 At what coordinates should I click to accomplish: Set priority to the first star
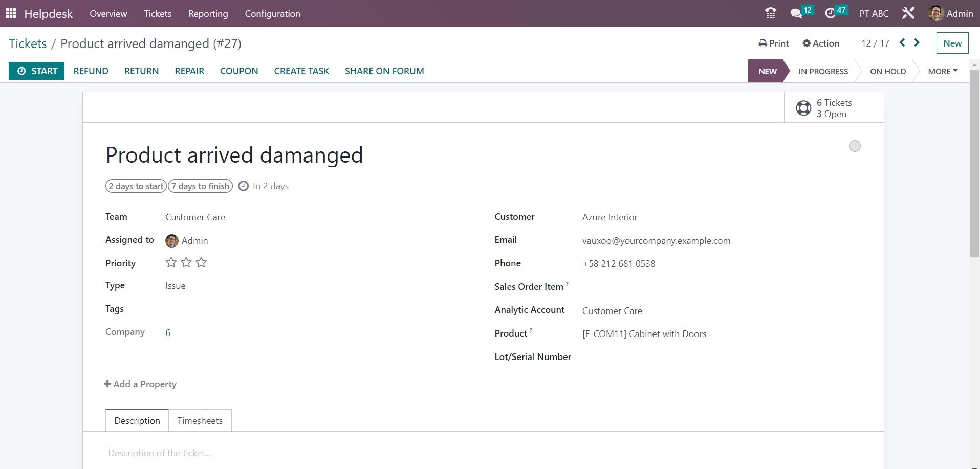(x=171, y=263)
